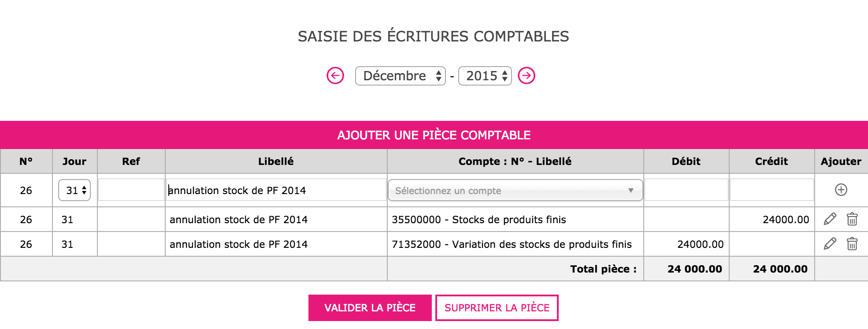Click the Débit amount field
Viewport: 868px width, 329px height.
coord(686,190)
